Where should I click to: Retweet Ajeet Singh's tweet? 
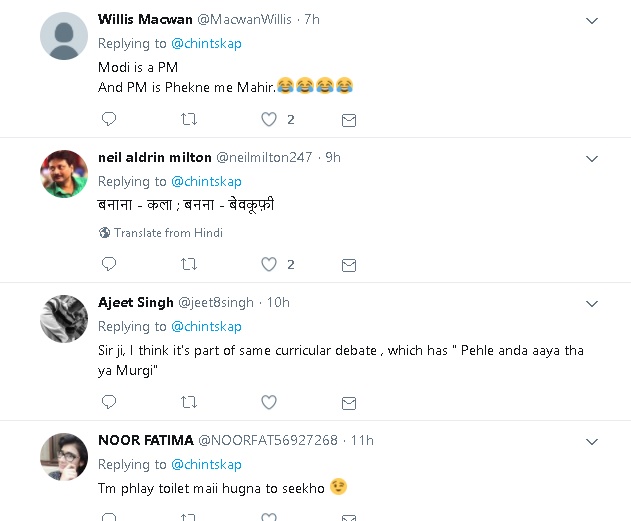(188, 401)
